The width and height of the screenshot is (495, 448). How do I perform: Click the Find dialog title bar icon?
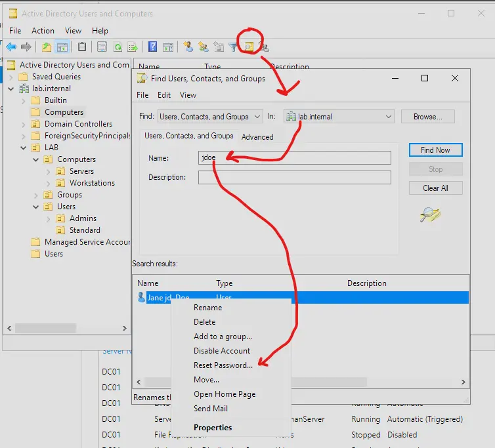coord(142,78)
